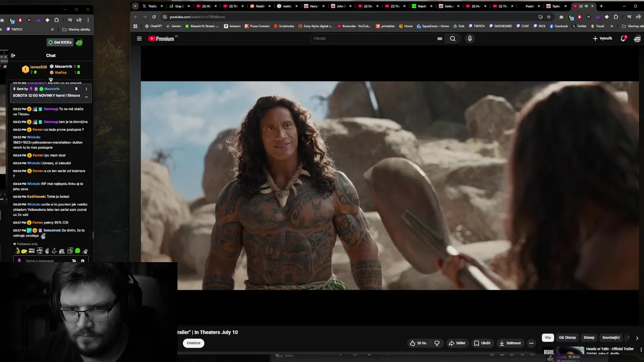The height and width of the screenshot is (362, 644).
Task: Open the Amazon bookmark
Action: coord(232,26)
